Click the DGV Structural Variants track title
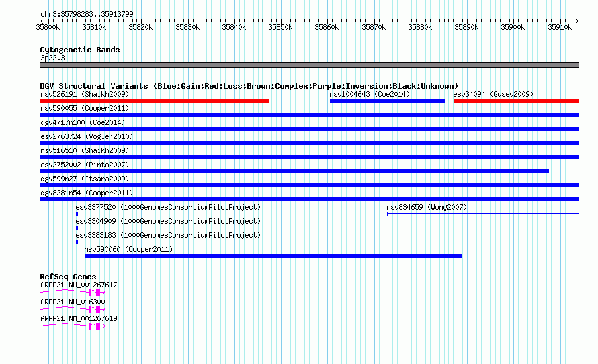This screenshot has height=364, width=598. coord(249,86)
